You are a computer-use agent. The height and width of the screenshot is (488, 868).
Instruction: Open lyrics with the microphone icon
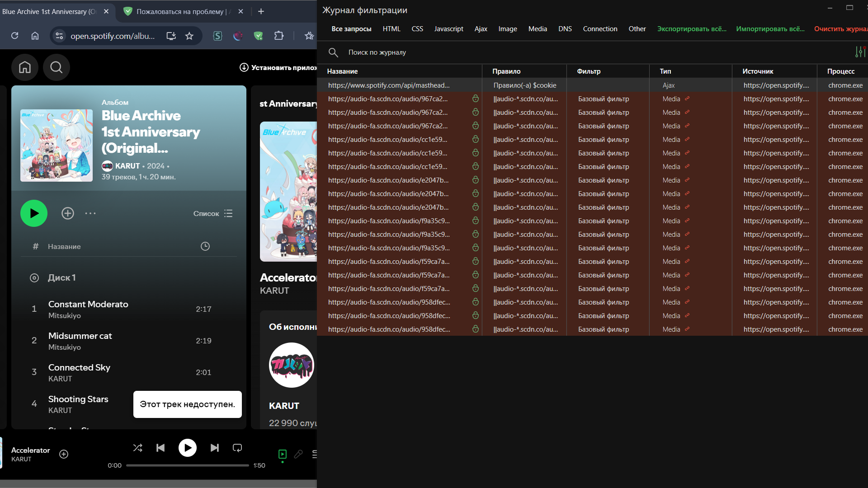click(x=298, y=454)
